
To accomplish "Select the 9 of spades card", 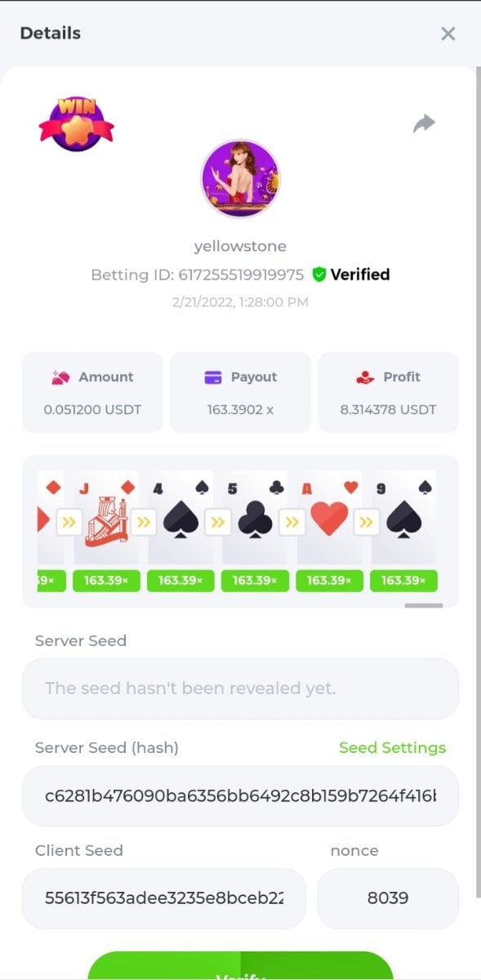I will tap(403, 518).
